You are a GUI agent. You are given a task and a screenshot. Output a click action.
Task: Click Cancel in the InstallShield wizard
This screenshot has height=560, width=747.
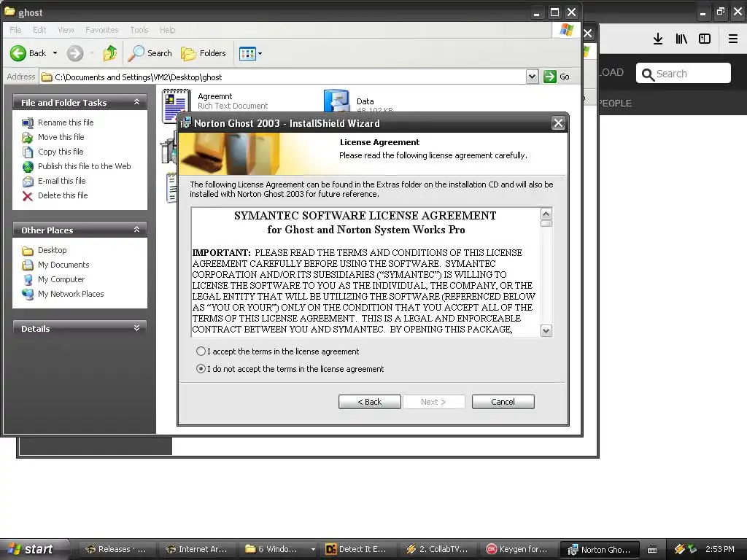click(x=503, y=402)
